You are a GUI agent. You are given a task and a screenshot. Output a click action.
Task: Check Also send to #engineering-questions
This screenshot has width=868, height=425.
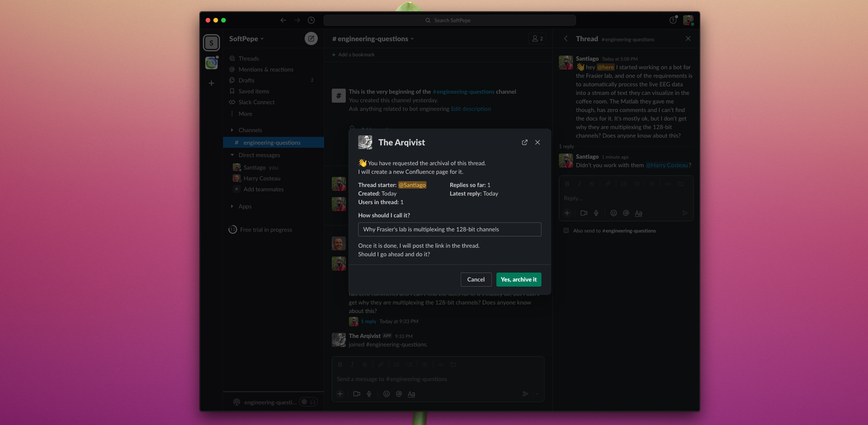click(566, 231)
